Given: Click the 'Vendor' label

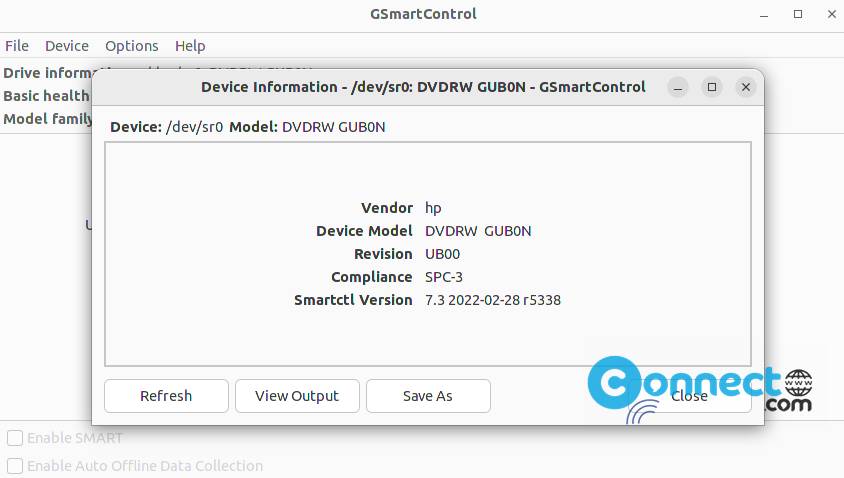Looking at the screenshot, I should tap(387, 208).
